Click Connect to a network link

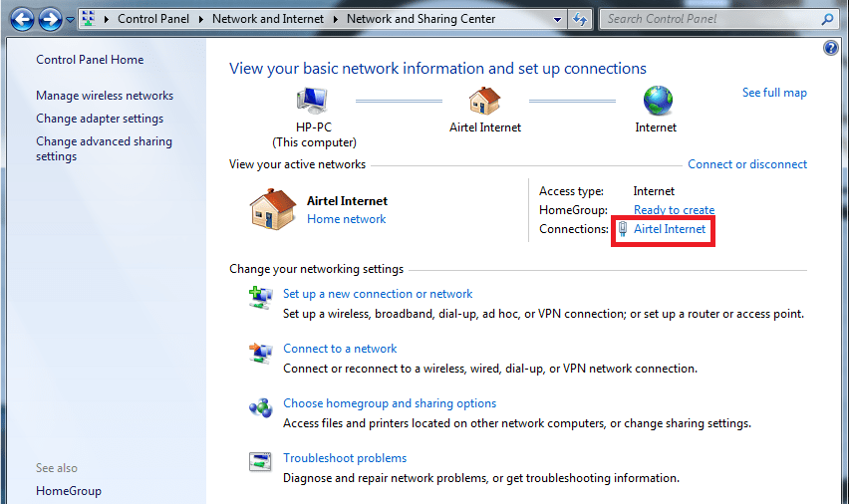340,349
